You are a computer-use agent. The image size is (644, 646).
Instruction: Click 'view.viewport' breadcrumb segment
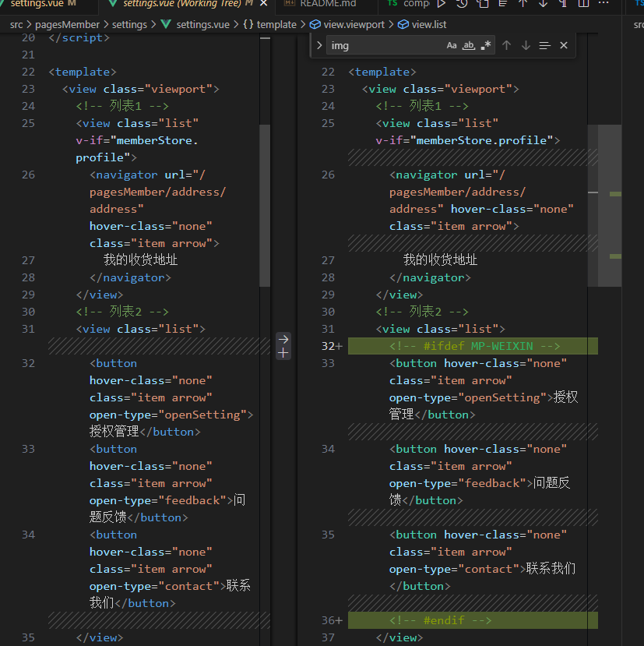point(354,25)
